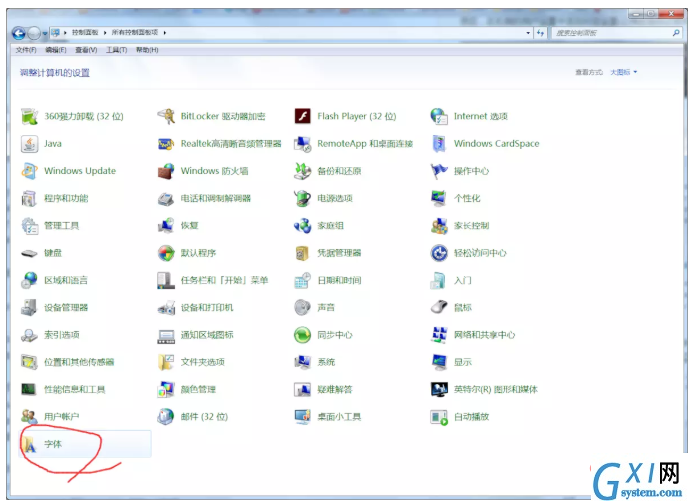Click the 字体 fonts folder icon
Image resolution: width=689 pixels, height=501 pixels.
tap(29, 444)
